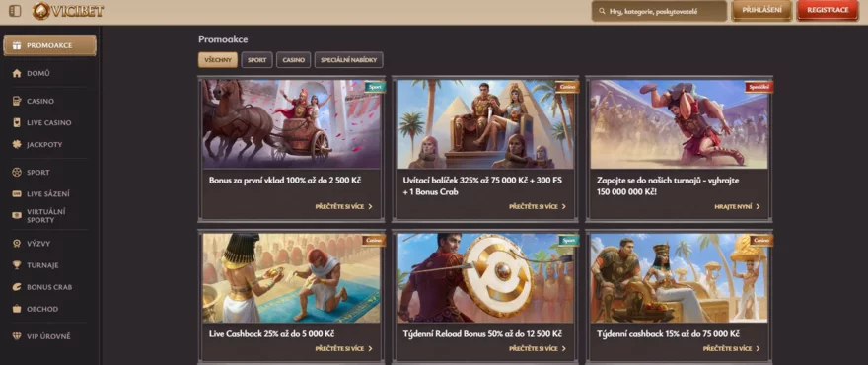This screenshot has height=365, width=868.
Task: Open the Live Cashback promo image
Action: click(291, 277)
